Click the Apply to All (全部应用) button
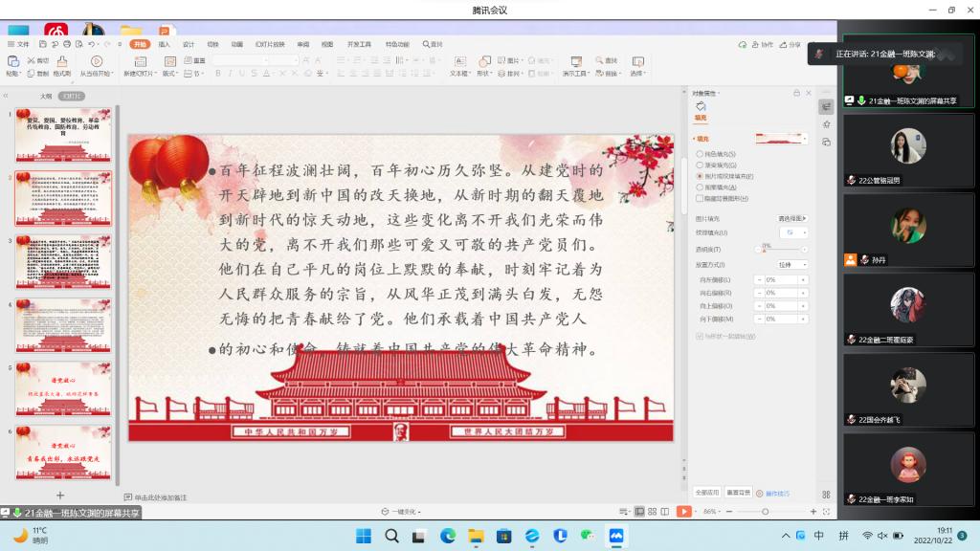980x551 pixels. click(x=707, y=493)
